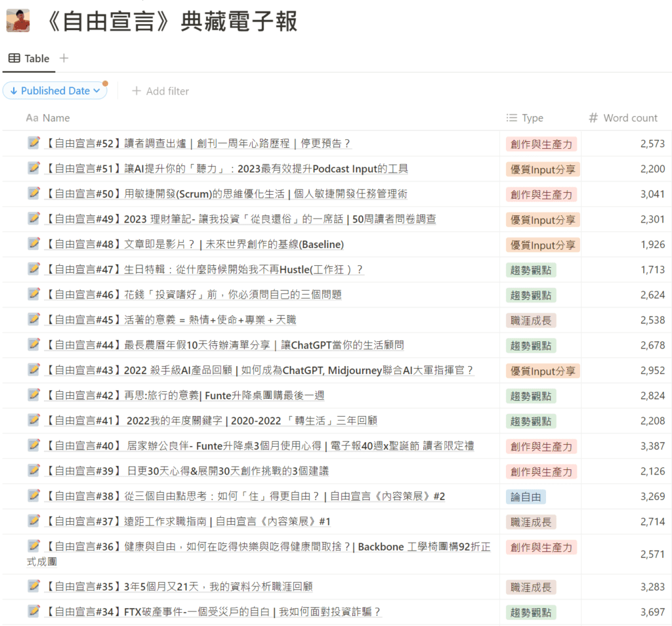Viewport: 672px width, 626px height.
Task: Click the 職涯成長 tag on row #37
Action: click(531, 522)
